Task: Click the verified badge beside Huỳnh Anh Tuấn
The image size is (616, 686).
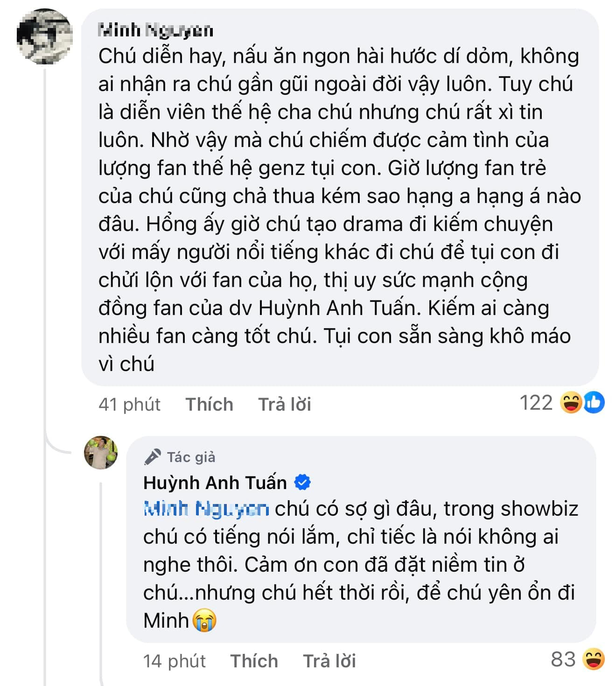Action: click(x=302, y=482)
